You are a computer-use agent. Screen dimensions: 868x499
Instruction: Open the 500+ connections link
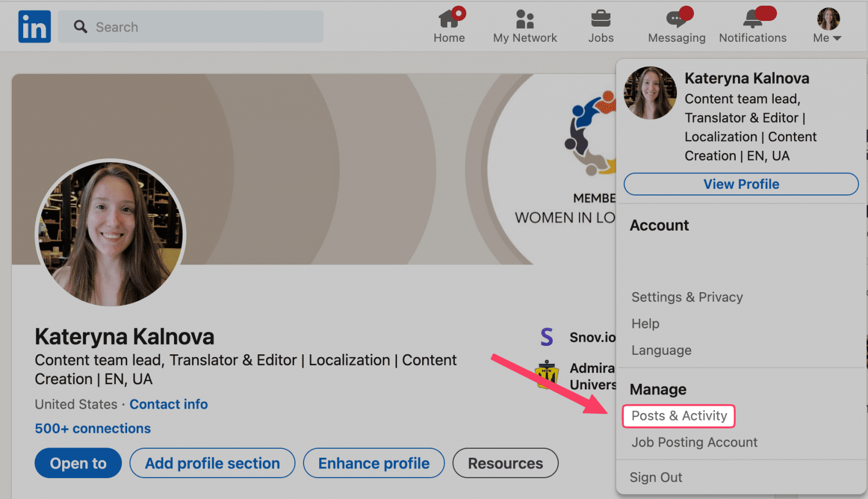[93, 428]
